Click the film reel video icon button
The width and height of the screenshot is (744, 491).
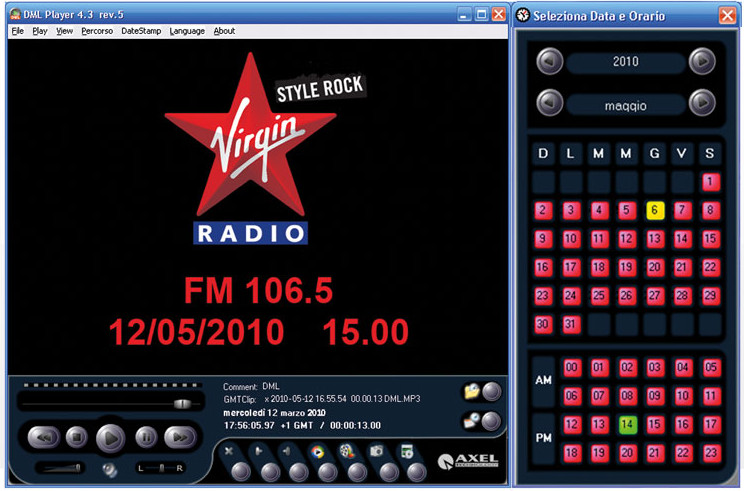click(x=347, y=452)
